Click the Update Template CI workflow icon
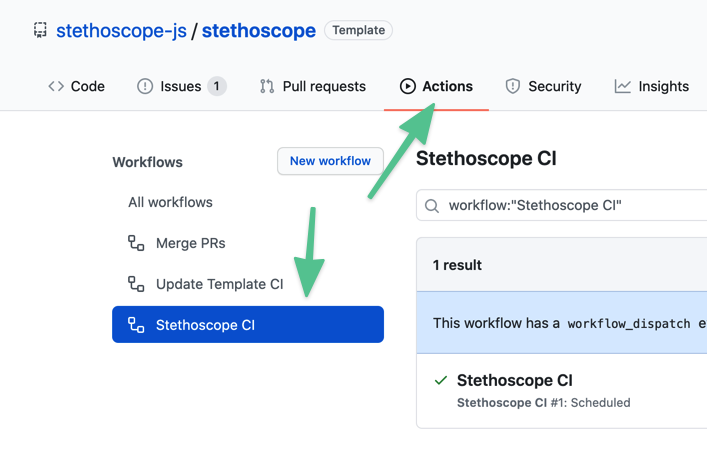 pyautogui.click(x=136, y=284)
